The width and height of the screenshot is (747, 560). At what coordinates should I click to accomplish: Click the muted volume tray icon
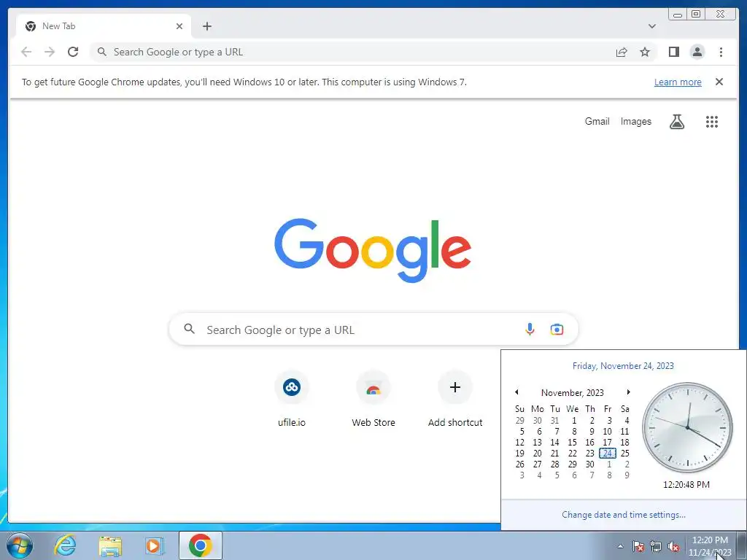coord(673,546)
